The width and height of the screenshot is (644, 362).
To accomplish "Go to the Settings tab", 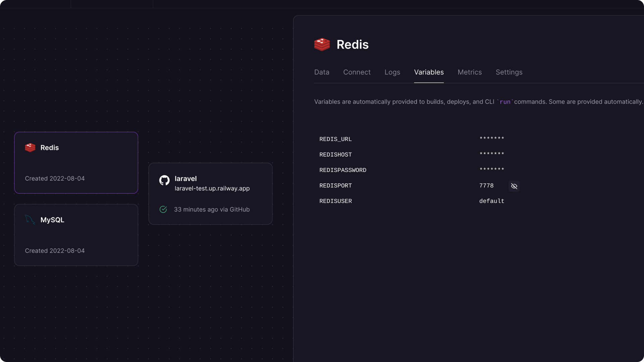I will point(509,72).
